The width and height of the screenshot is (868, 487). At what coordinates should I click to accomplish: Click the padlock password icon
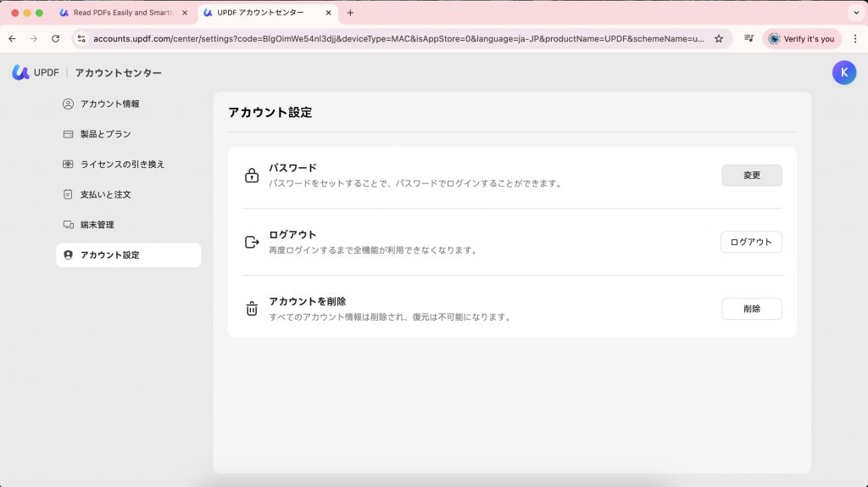252,175
